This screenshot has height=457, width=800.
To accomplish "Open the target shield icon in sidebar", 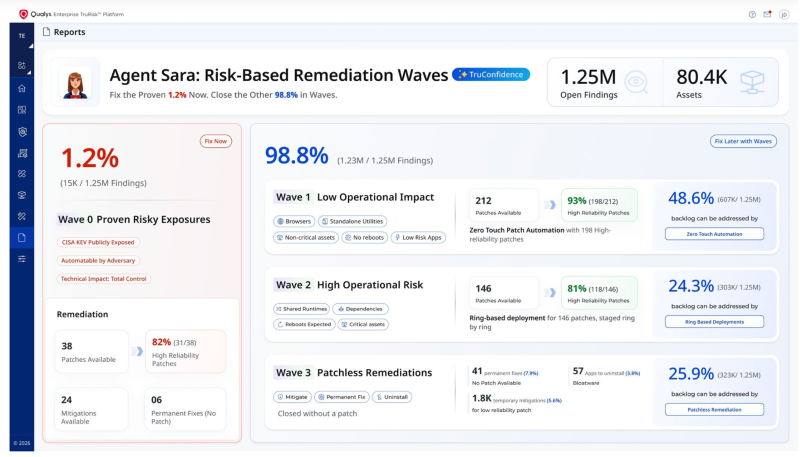I will 22,132.
